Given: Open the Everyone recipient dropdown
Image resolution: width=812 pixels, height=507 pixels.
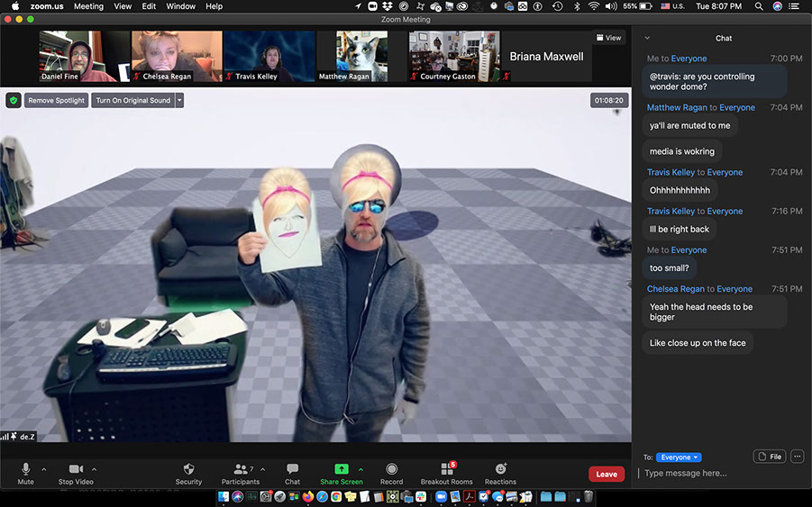Looking at the screenshot, I should coord(678,457).
